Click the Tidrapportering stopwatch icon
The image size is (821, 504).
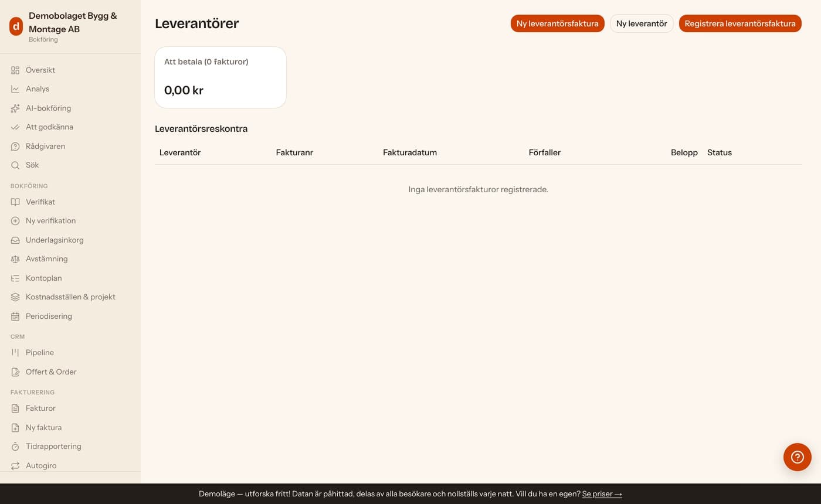(15, 447)
